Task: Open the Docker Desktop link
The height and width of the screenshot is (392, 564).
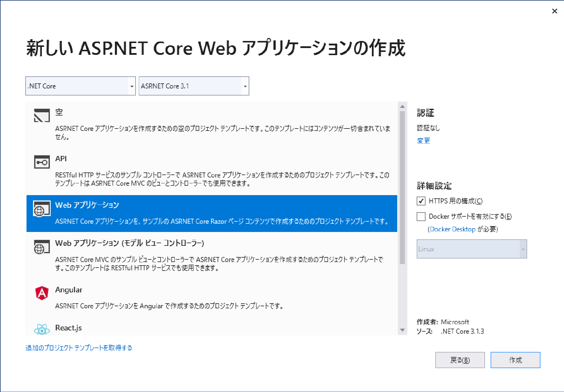Action: pyautogui.click(x=453, y=229)
